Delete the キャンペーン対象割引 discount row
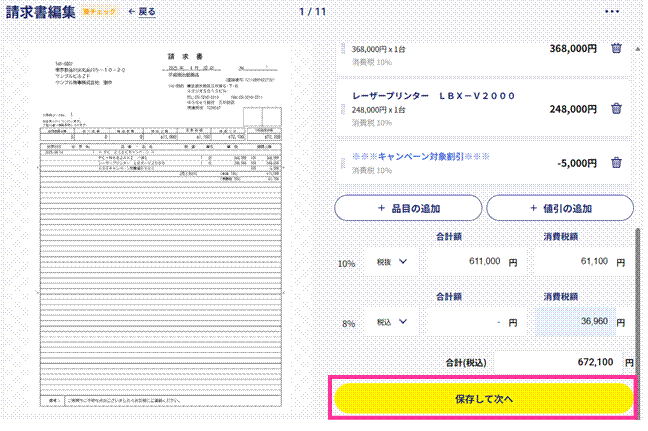This screenshot has height=431, width=648. (616, 162)
